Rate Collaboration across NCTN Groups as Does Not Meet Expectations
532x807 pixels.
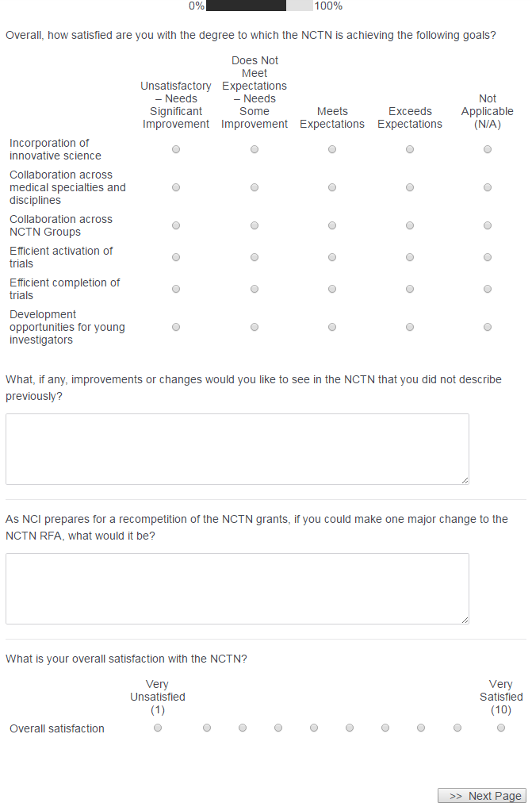click(255, 225)
